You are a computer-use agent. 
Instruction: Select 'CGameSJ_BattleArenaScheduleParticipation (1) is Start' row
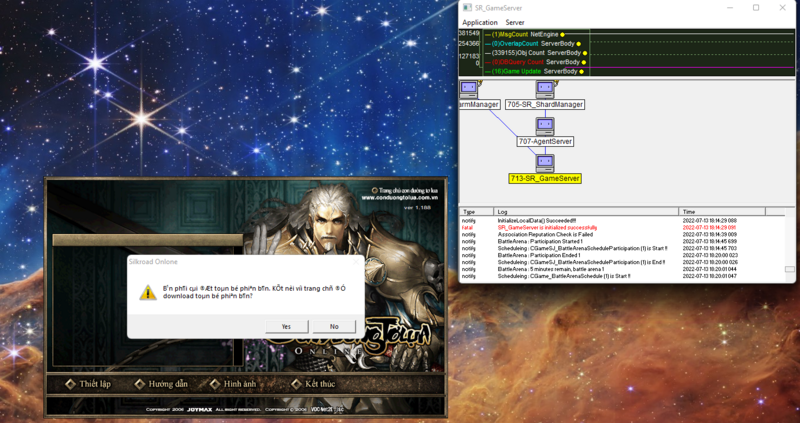[x=622, y=248]
